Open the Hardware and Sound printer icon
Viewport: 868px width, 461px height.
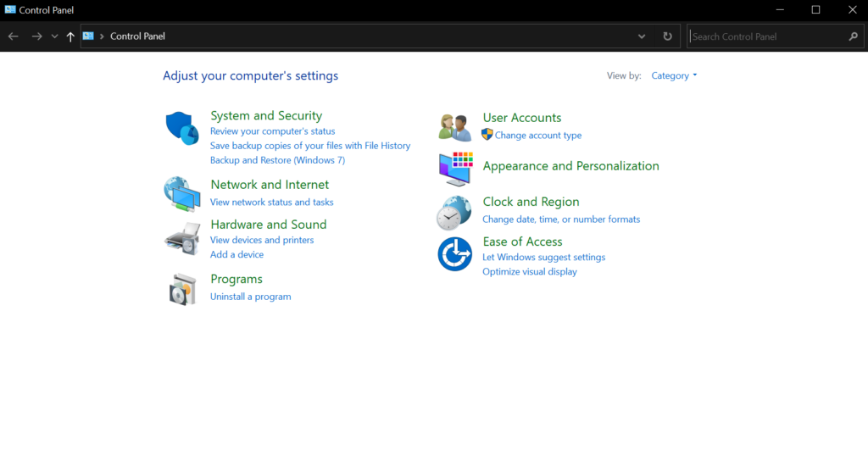click(182, 239)
